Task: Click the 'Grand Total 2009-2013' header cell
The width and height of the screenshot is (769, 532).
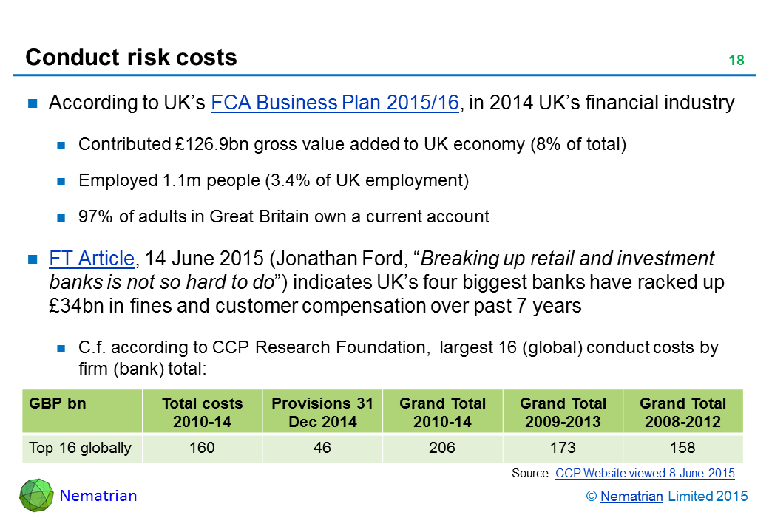Action: tap(563, 412)
